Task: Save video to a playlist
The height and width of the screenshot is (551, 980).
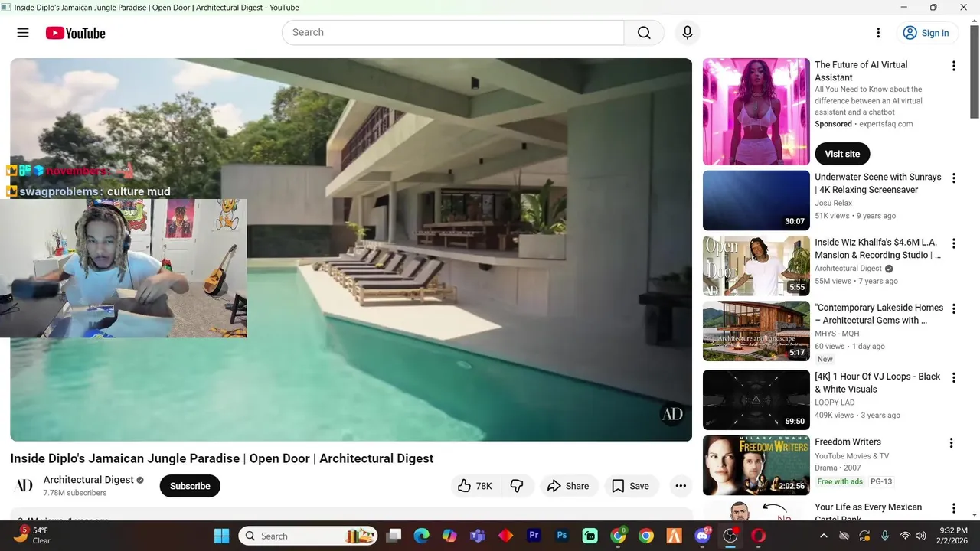Action: tap(631, 486)
